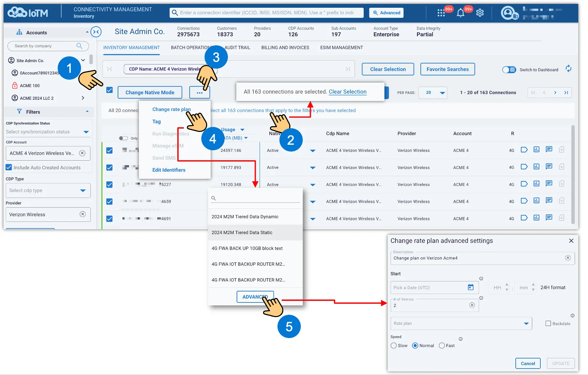The height and width of the screenshot is (375, 588).
Task: Go to the next page of connections
Action: pos(555,93)
